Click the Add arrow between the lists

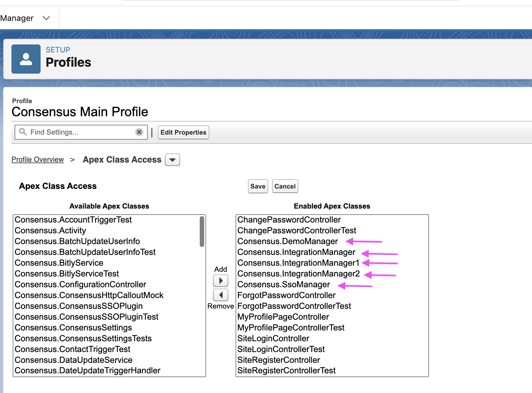(x=220, y=281)
